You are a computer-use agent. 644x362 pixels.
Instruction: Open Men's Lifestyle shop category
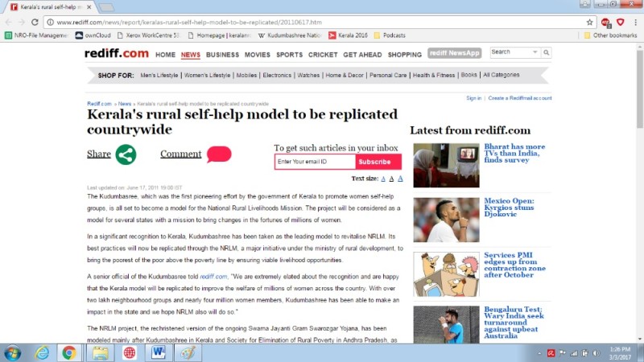[159, 75]
